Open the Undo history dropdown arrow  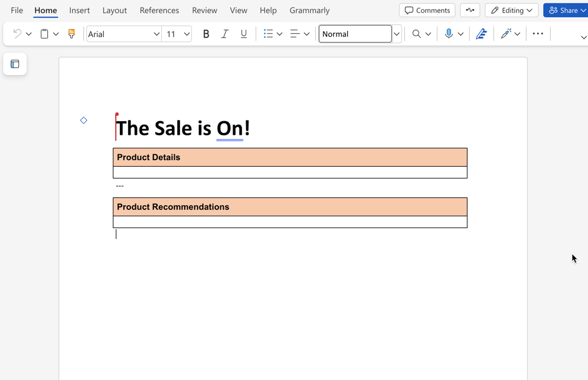coord(29,34)
